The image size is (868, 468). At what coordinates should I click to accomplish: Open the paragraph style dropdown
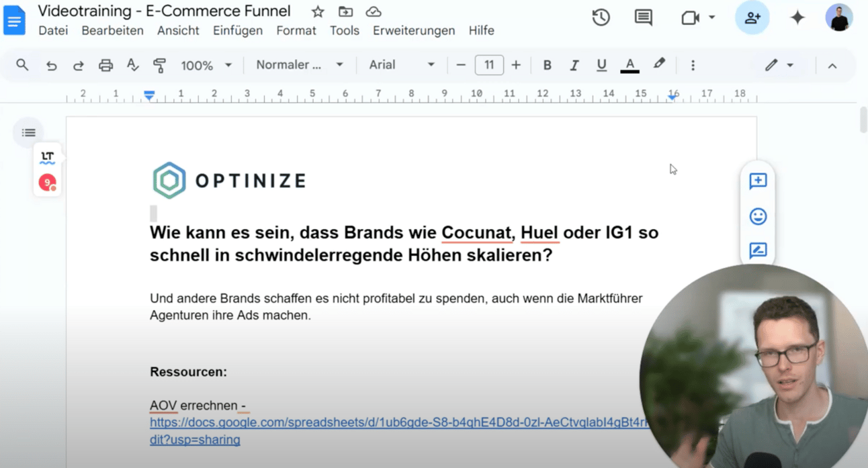[300, 65]
